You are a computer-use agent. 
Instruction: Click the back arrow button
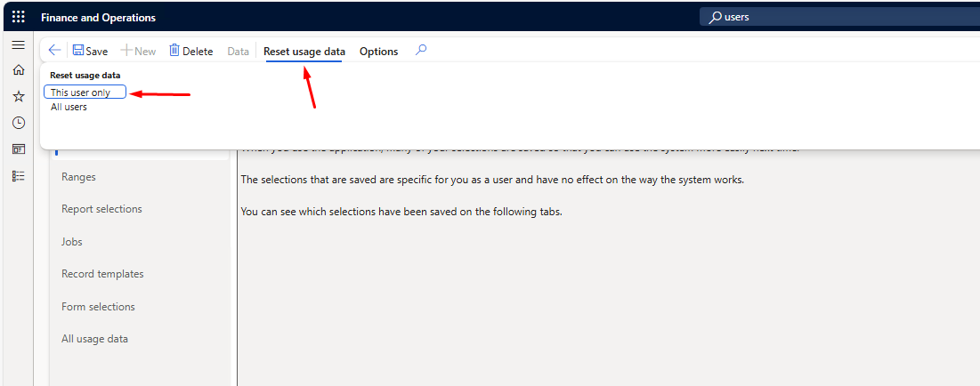54,51
